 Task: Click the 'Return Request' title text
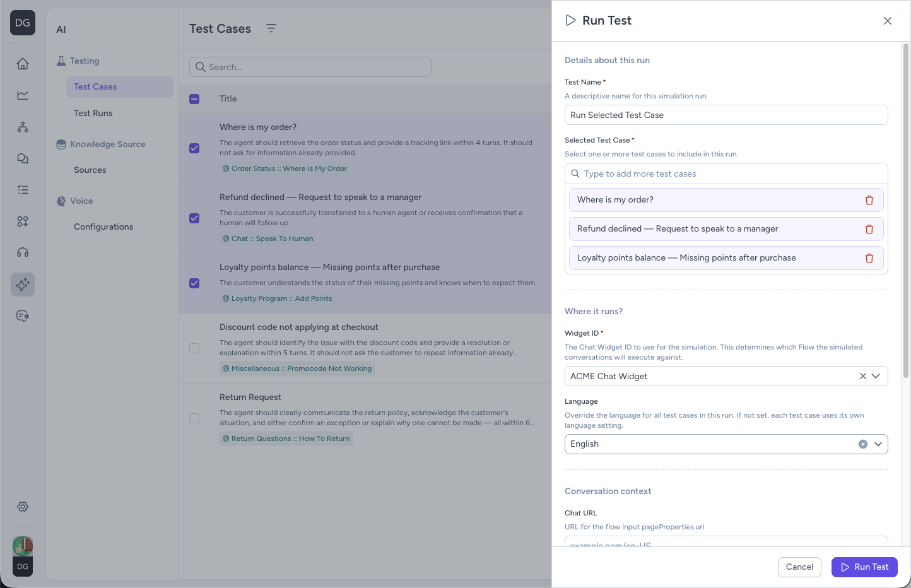(250, 397)
